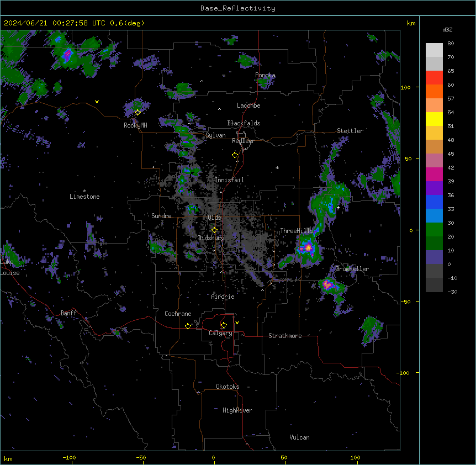Select the green legend swatch between 30 and 20
476x465 pixels.
point(434,230)
